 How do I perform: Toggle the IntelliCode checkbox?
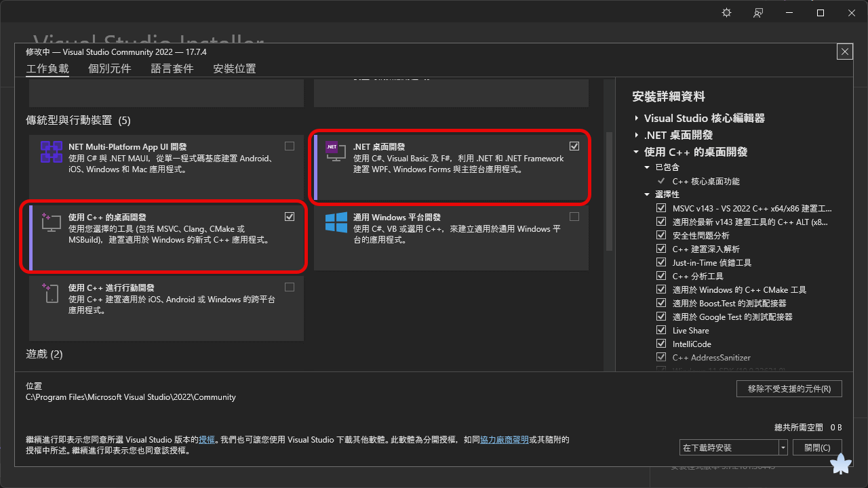coord(661,344)
